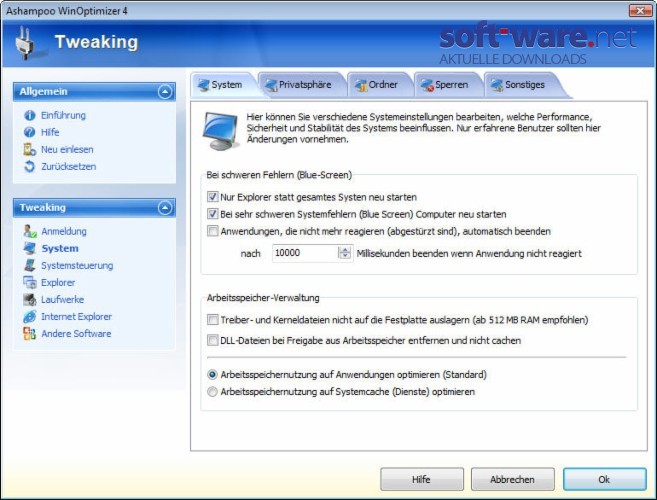
Task: Click the Hilfe question mark icon
Action: click(29, 132)
